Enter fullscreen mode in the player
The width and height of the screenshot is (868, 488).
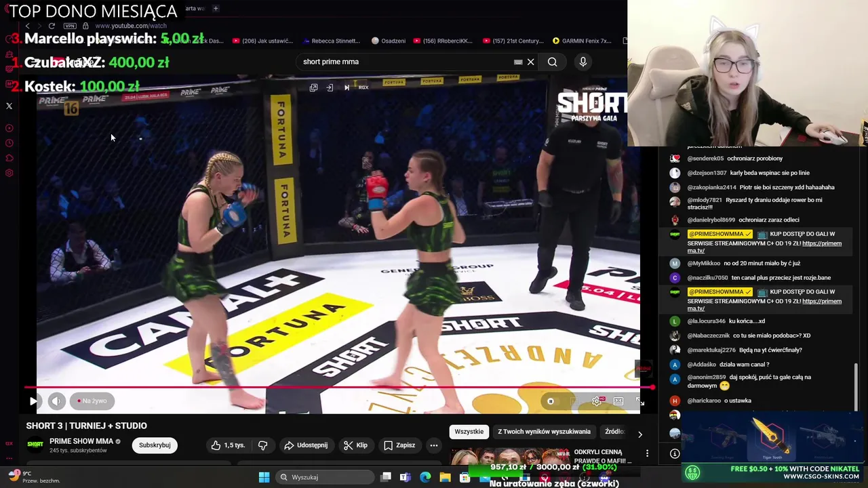(x=639, y=401)
